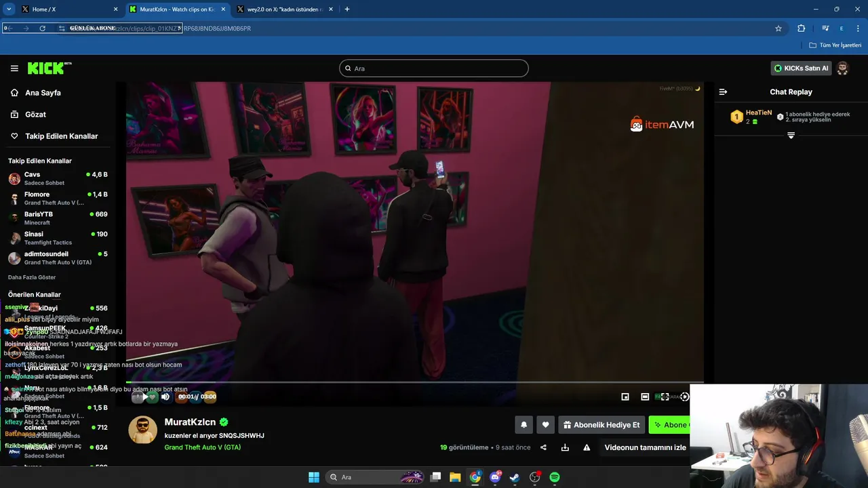Image resolution: width=868 pixels, height=488 pixels.
Task: Mute the clip with the volume icon
Action: (x=165, y=396)
